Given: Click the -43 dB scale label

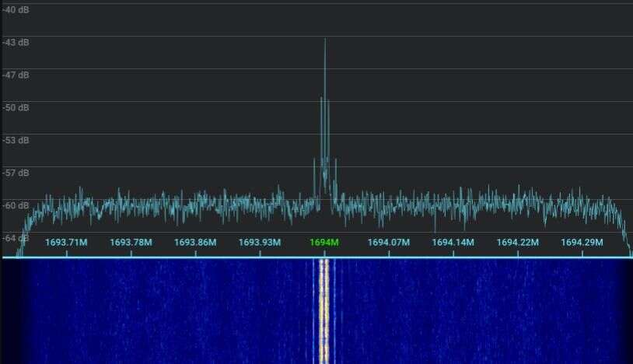Looking at the screenshot, I should click(x=16, y=42).
